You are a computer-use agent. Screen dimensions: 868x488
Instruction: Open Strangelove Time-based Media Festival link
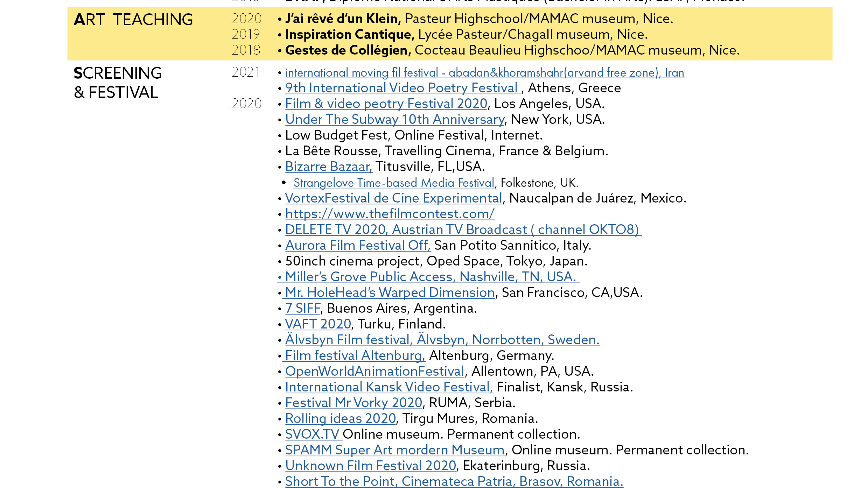[394, 183]
